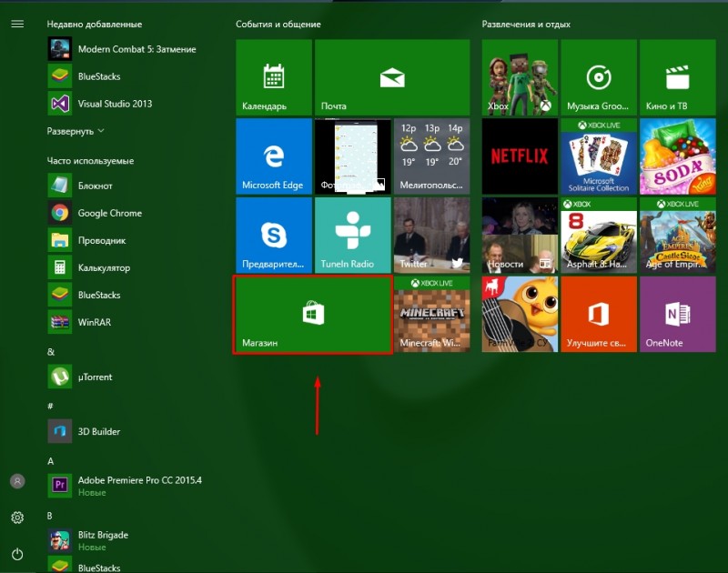Image resolution: width=728 pixels, height=573 pixels.
Task: Open 3D Builder
Action: coord(84,431)
